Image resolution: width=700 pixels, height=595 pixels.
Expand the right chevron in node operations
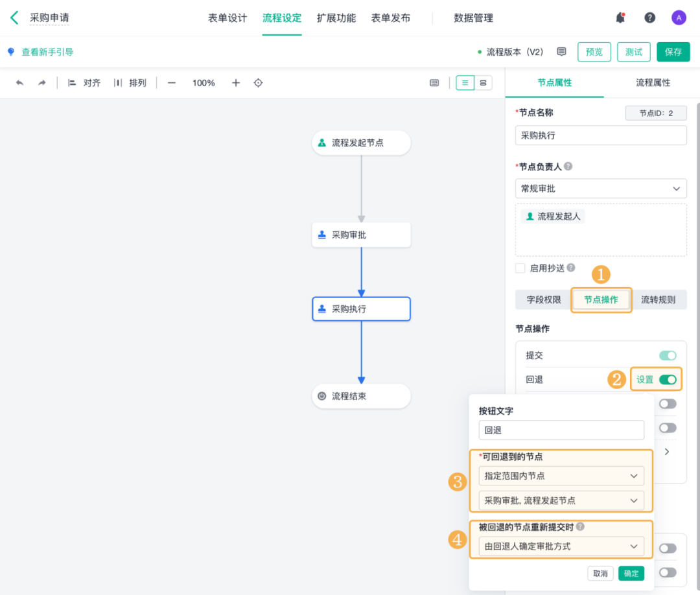[666, 452]
